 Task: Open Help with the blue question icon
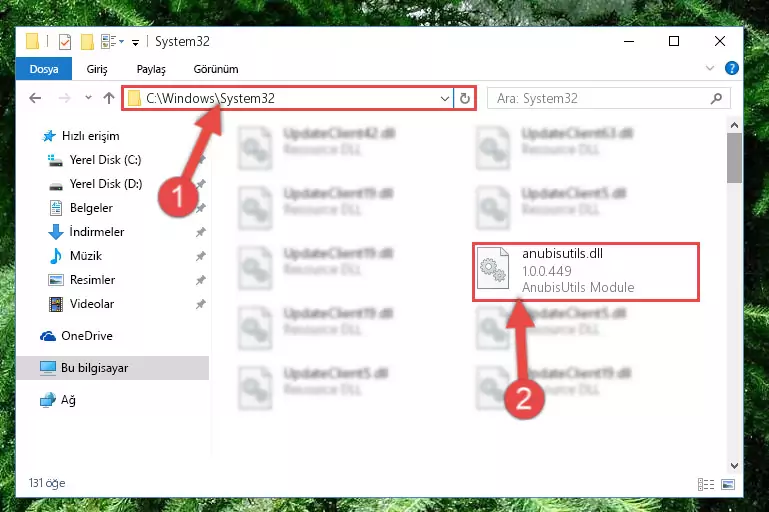(731, 68)
